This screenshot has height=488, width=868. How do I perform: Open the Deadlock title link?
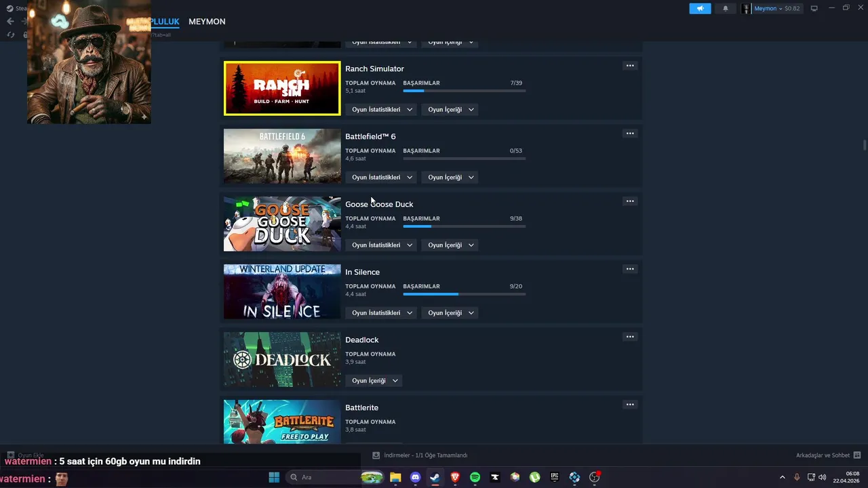pyautogui.click(x=361, y=340)
